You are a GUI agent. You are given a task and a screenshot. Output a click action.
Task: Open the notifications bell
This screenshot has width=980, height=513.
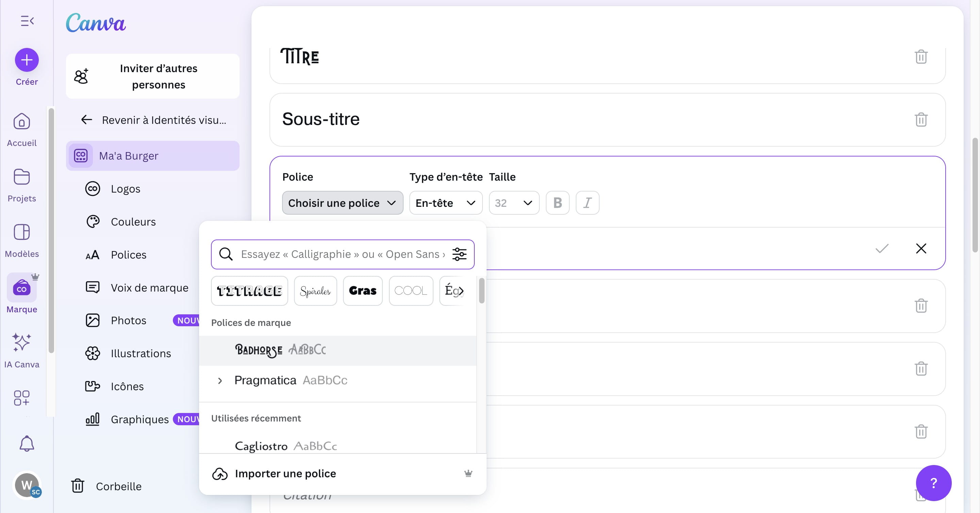[x=27, y=443]
